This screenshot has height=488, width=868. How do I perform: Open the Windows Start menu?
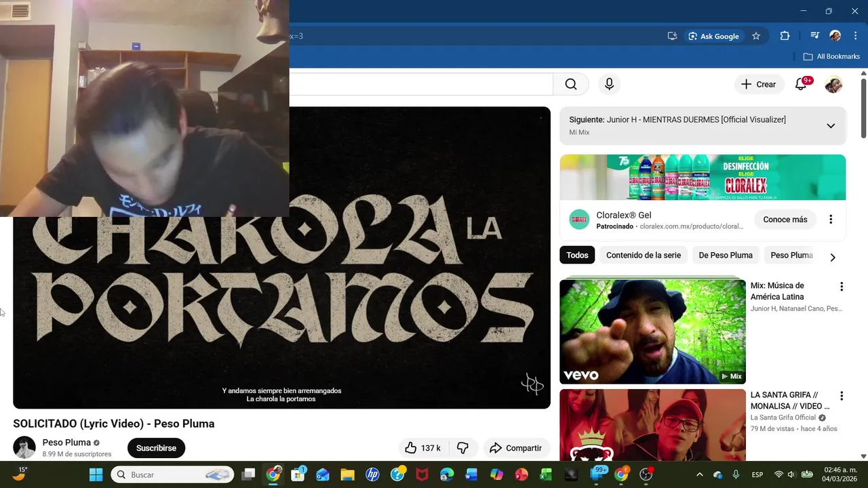coord(96,474)
